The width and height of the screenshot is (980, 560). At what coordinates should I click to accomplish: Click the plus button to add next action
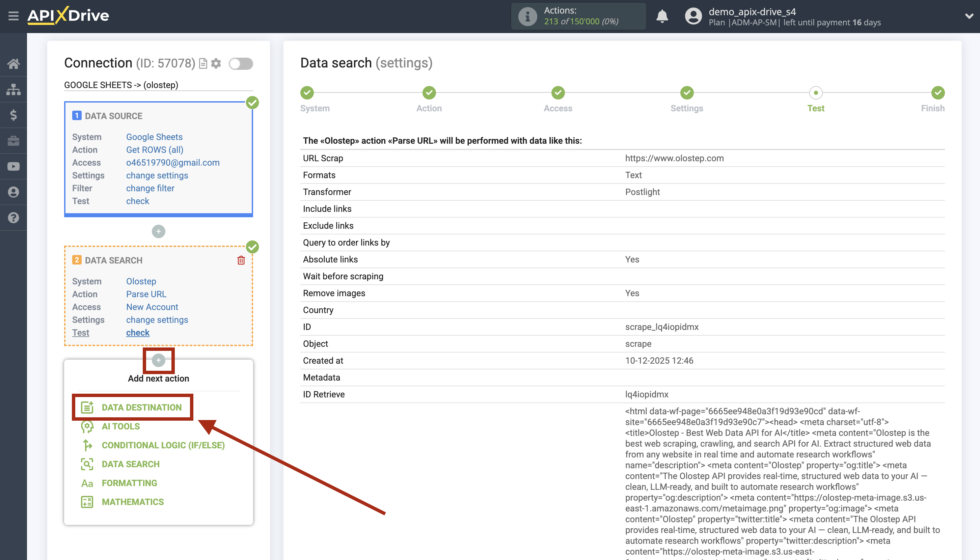point(158,361)
